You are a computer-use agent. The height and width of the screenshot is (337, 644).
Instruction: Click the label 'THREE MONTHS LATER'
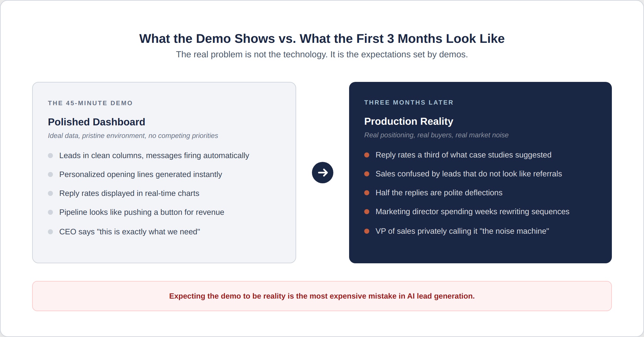click(409, 102)
